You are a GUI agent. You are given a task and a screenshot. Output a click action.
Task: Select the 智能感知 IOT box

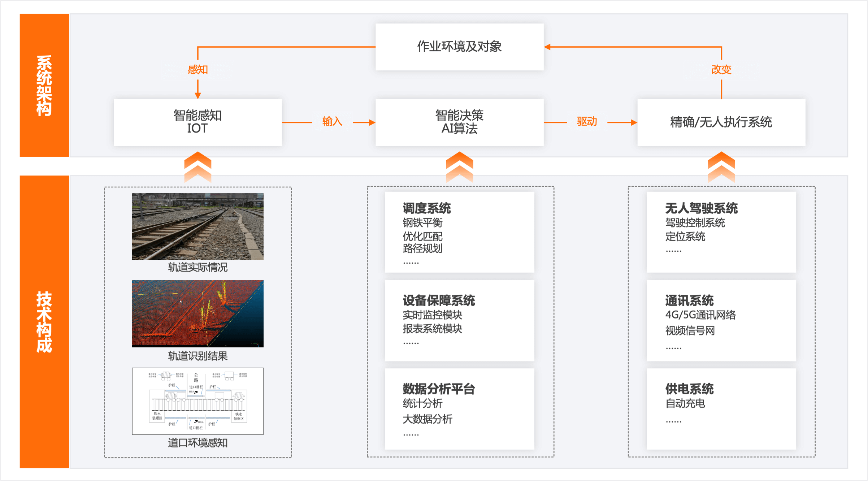(x=198, y=122)
